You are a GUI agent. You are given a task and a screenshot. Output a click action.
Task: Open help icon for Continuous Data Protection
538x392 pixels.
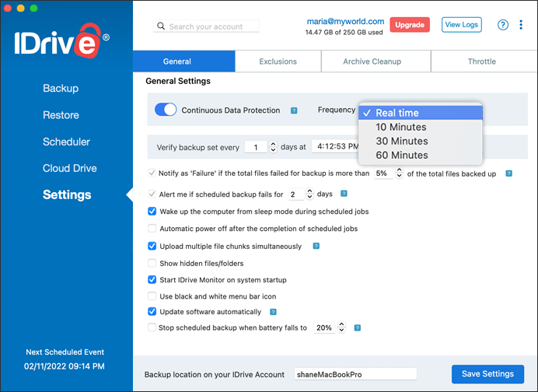point(294,110)
